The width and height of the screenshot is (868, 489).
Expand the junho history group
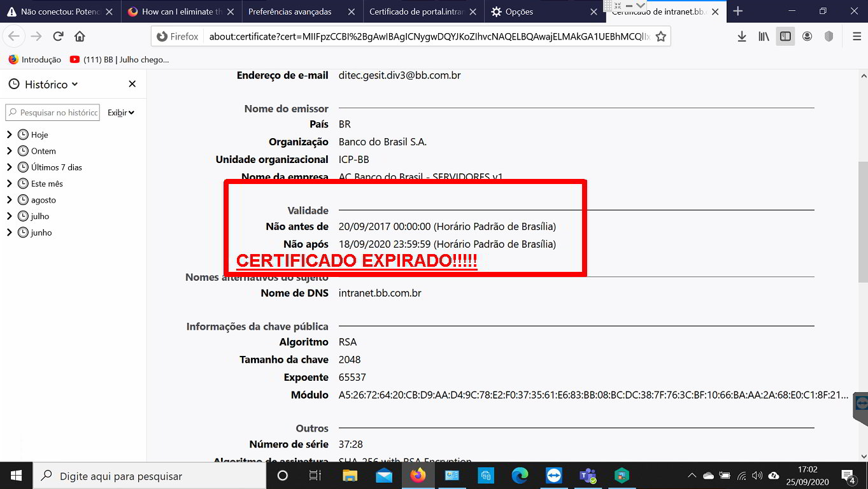pyautogui.click(x=9, y=232)
